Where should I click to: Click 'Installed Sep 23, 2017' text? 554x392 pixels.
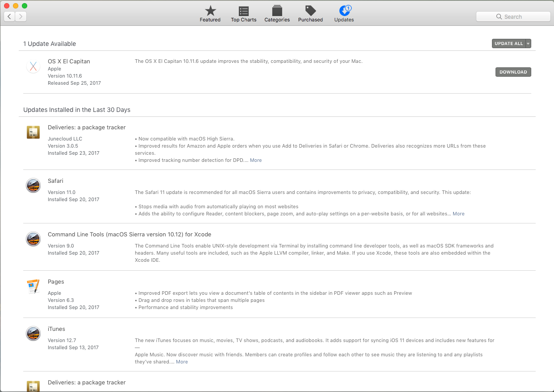point(74,153)
